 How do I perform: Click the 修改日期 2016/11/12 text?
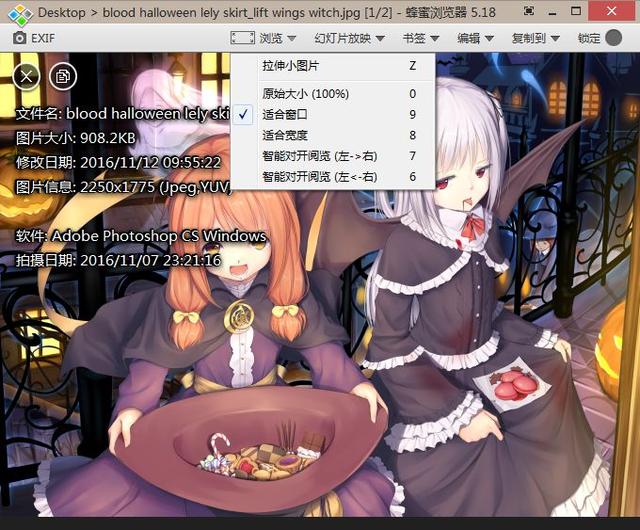[x=118, y=163]
